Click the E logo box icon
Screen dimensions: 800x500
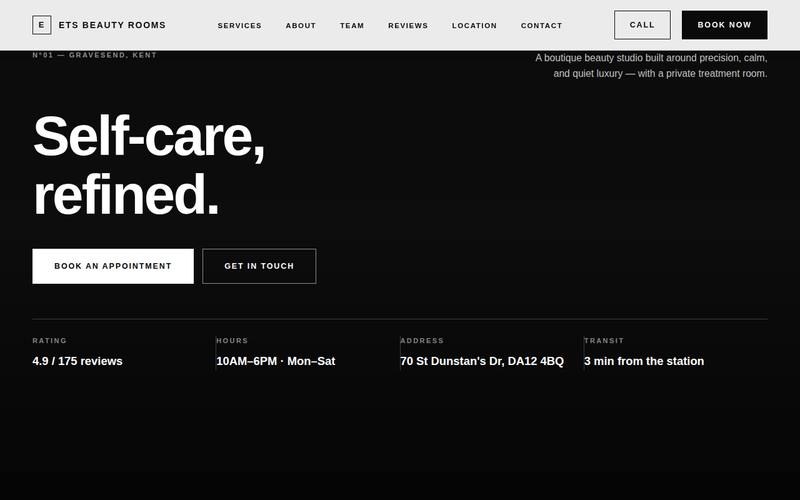[x=42, y=25]
